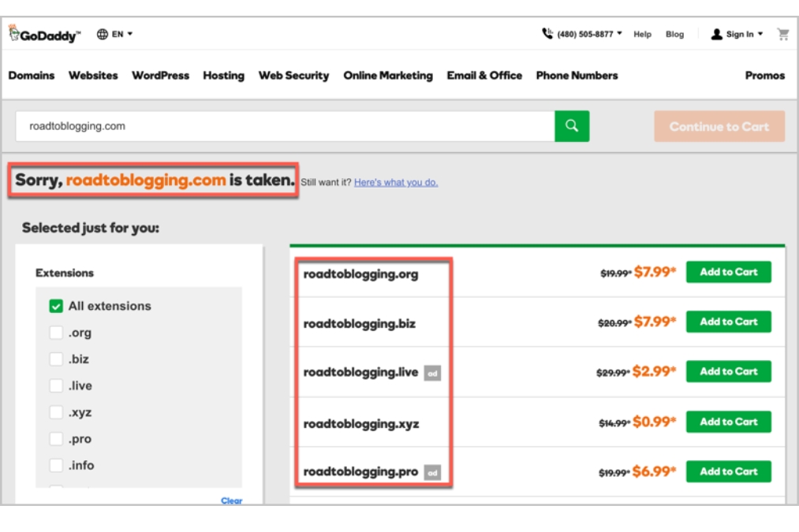Screen dimensions: 799x532
Task: Click the $6.99 price for roadtoblogging.pro
Action: click(x=655, y=472)
